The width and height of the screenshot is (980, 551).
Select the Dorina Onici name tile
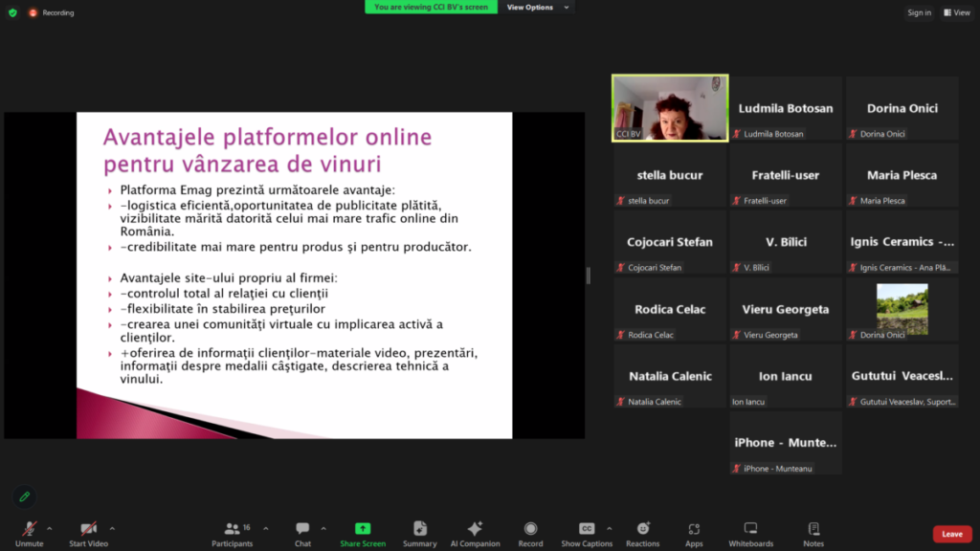tap(902, 108)
